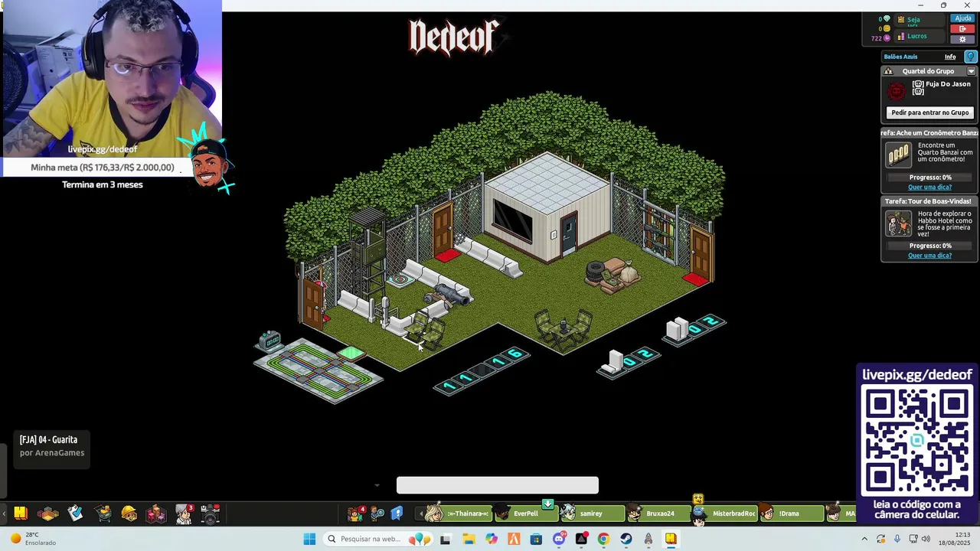
Task: Open the messenger chat bubble icon
Action: click(397, 514)
